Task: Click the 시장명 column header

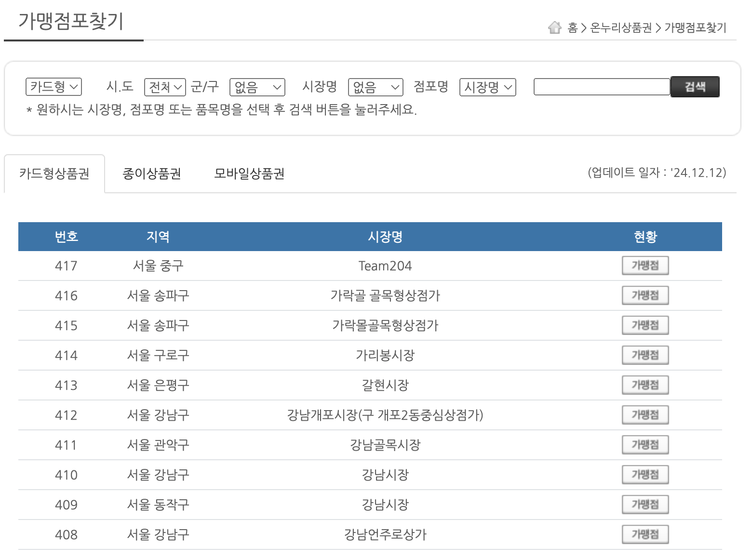Action: [x=385, y=237]
